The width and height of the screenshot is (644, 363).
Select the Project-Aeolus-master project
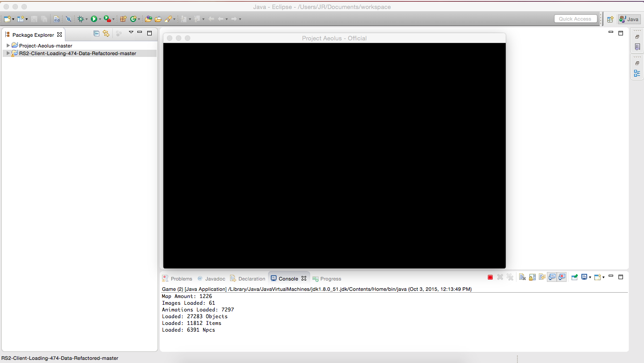click(x=45, y=46)
